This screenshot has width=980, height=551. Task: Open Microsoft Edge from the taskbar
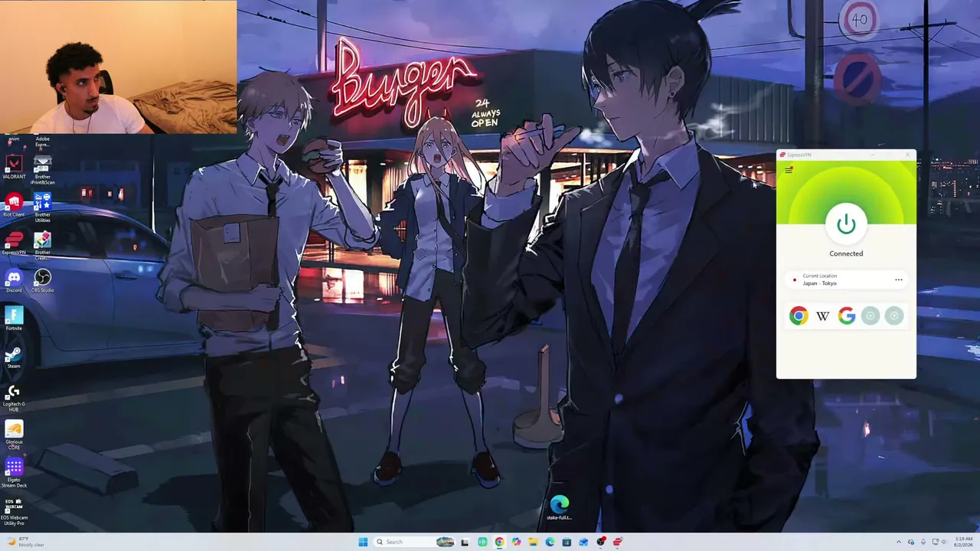[x=550, y=542]
